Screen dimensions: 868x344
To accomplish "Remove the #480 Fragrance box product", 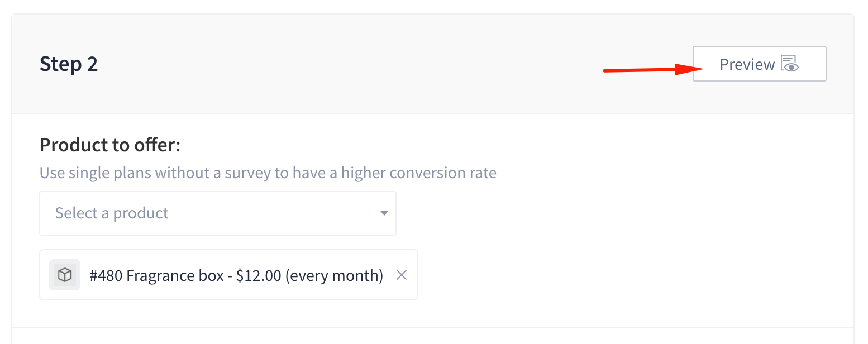I will click(x=401, y=275).
